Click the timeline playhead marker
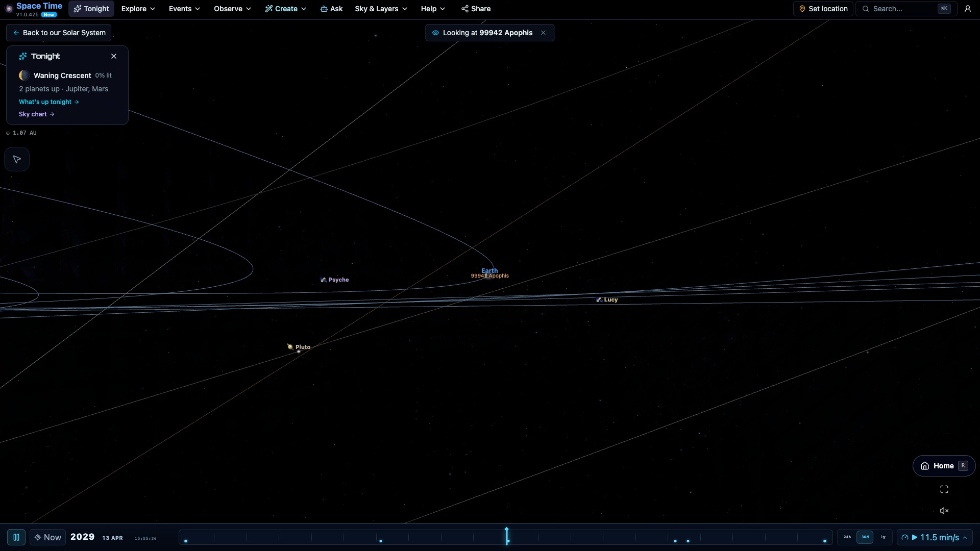 [x=506, y=536]
